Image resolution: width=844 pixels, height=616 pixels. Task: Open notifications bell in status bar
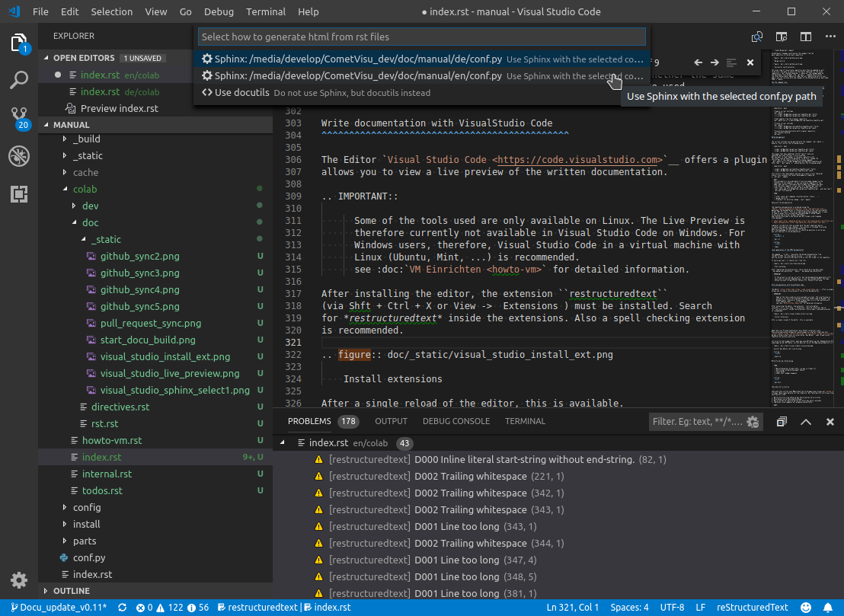[x=828, y=608]
